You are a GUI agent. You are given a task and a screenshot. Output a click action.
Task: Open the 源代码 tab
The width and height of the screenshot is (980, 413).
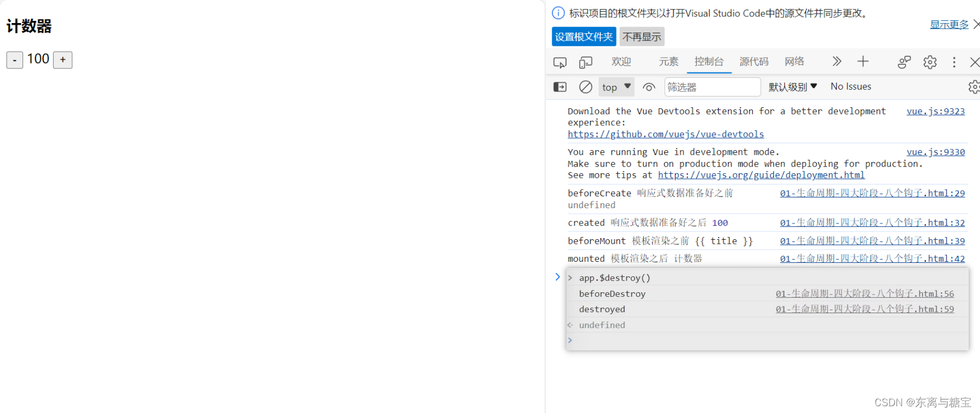coord(754,61)
